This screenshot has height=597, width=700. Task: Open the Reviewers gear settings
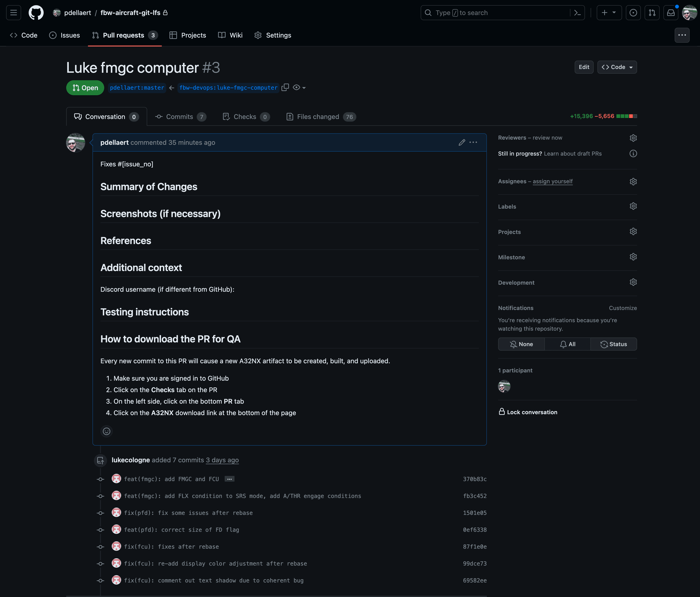(x=633, y=138)
